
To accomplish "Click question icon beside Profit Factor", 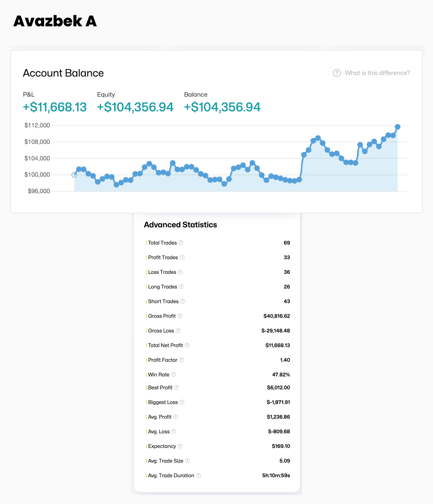I will [x=182, y=360].
